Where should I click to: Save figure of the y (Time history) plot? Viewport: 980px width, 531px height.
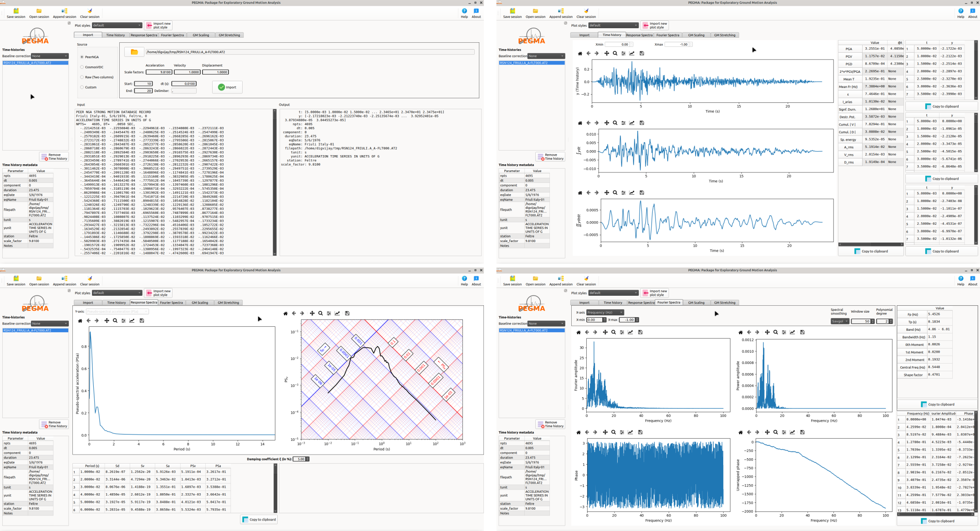coord(642,53)
